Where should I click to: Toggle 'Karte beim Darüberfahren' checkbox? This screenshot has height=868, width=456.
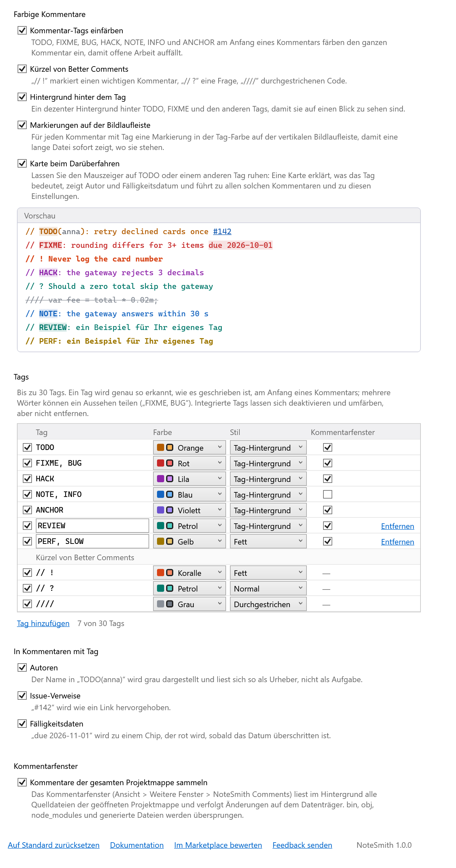coord(22,163)
